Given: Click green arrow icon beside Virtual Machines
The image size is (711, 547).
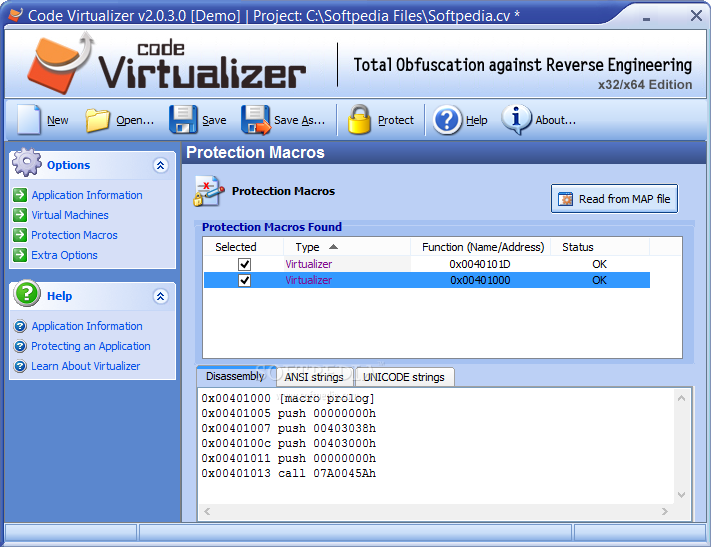Looking at the screenshot, I should (20, 215).
